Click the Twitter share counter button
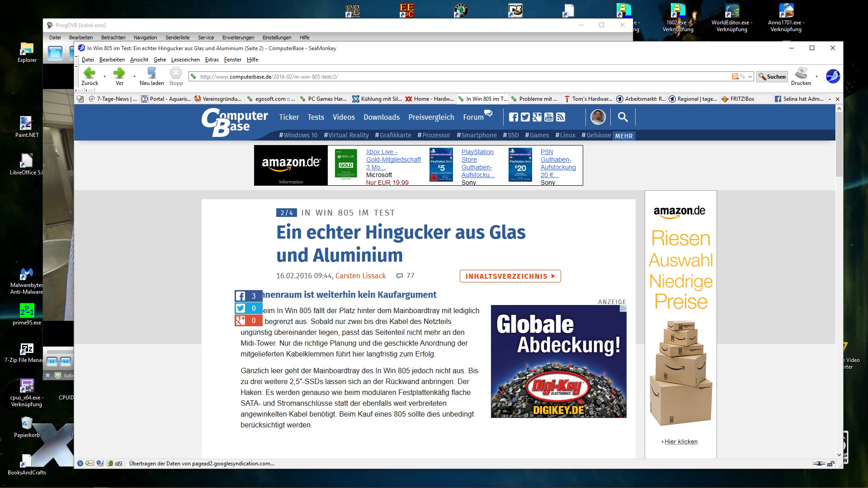The width and height of the screenshot is (868, 488). tap(248, 308)
